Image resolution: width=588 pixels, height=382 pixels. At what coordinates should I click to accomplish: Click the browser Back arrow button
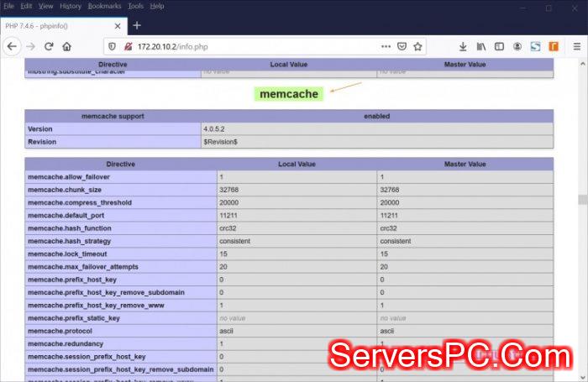point(12,46)
